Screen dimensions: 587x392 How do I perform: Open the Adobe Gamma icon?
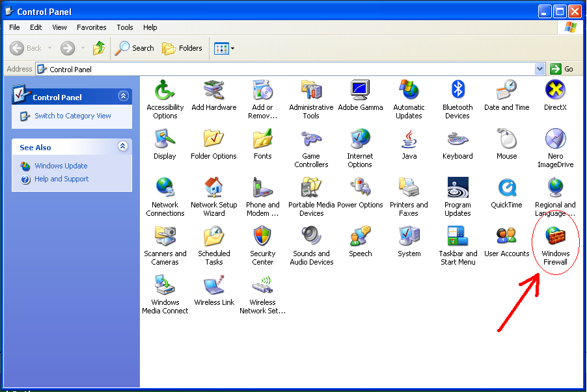click(360, 91)
